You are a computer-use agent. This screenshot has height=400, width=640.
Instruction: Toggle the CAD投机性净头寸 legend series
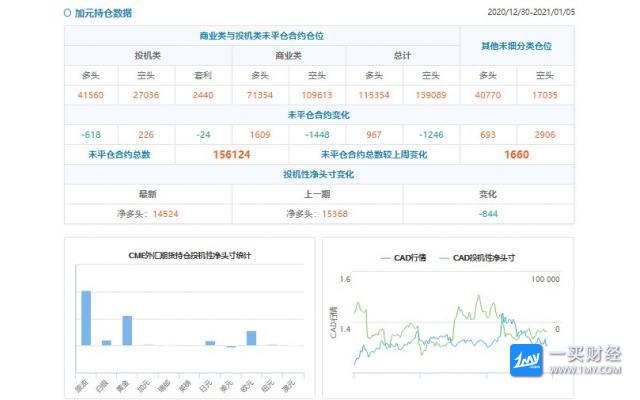[477, 258]
